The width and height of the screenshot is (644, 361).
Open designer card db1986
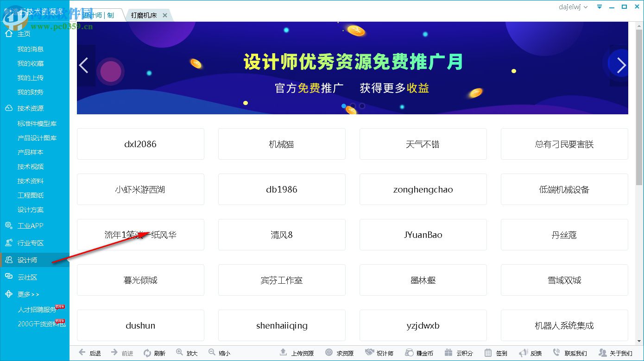[282, 189]
